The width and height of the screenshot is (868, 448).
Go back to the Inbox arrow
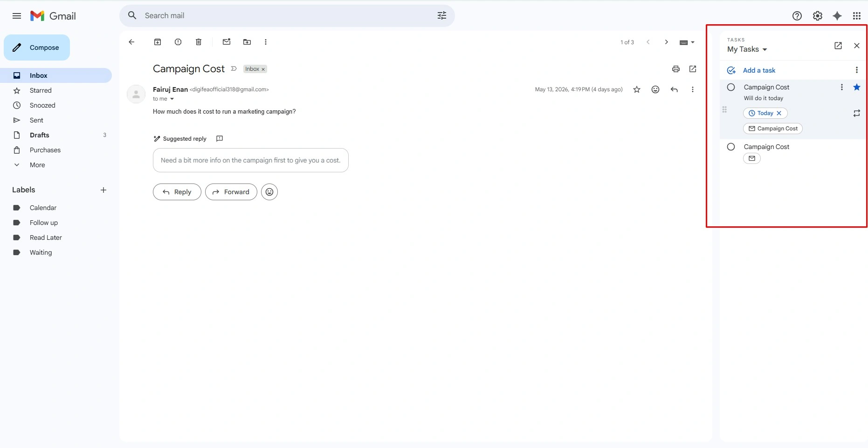click(131, 42)
